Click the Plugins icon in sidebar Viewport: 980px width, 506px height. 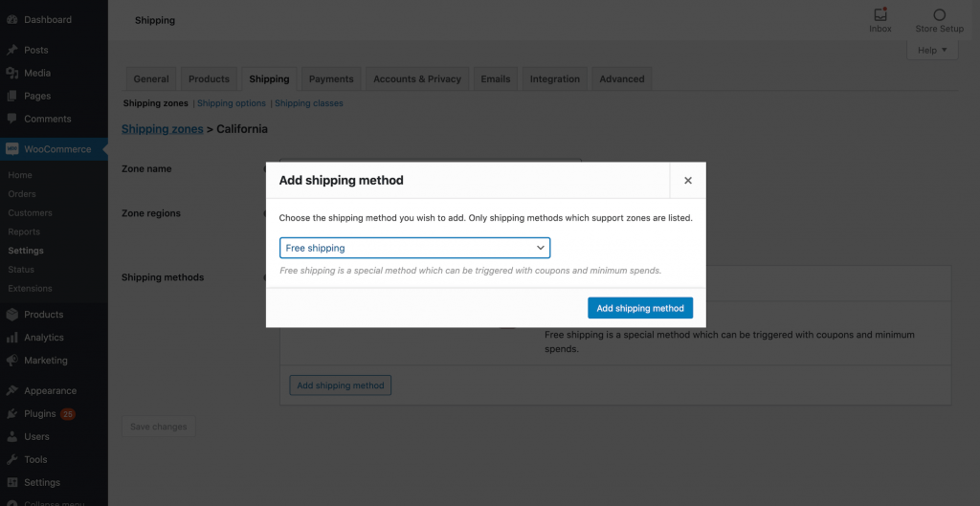tap(11, 414)
